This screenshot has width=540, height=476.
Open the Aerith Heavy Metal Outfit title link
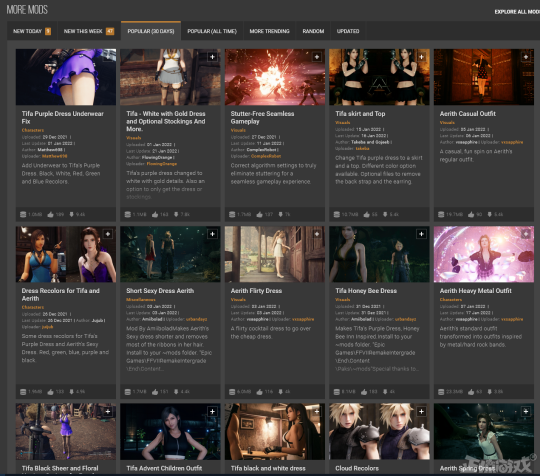476,291
